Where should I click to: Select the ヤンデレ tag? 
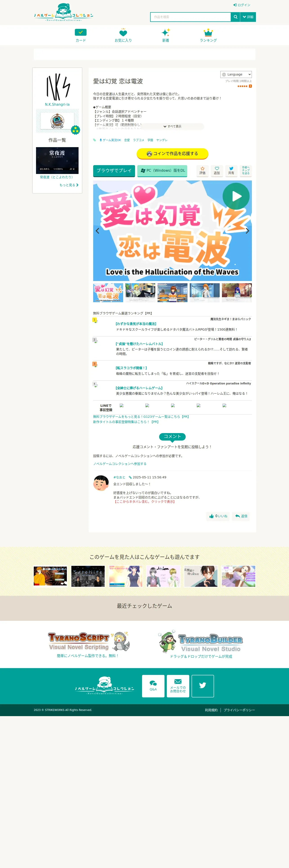pyautogui.click(x=162, y=140)
